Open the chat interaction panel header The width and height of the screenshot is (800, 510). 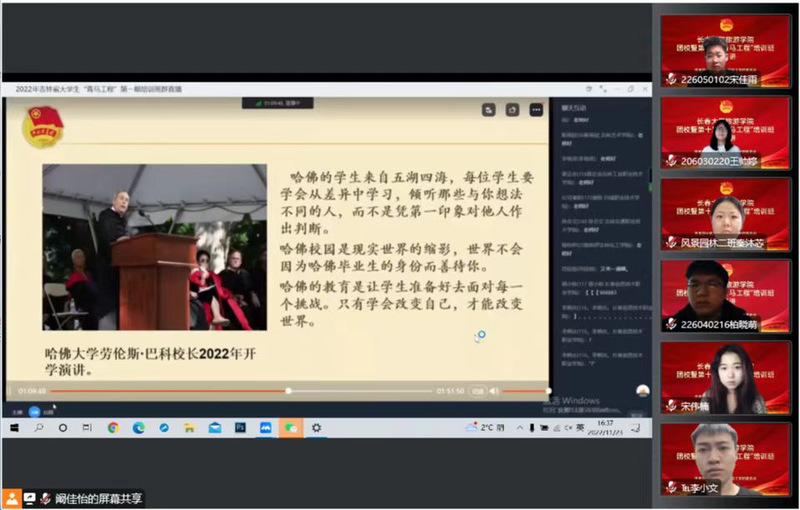[574, 108]
